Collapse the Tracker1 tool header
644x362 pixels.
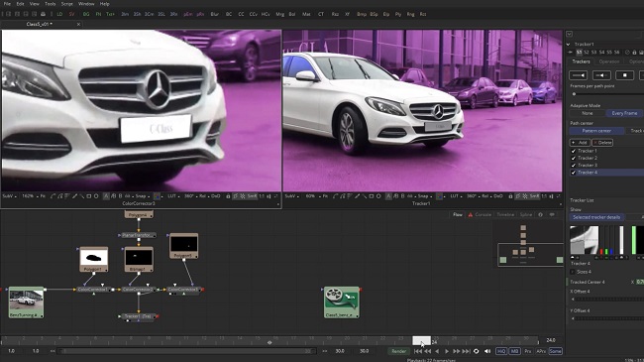click(x=569, y=44)
